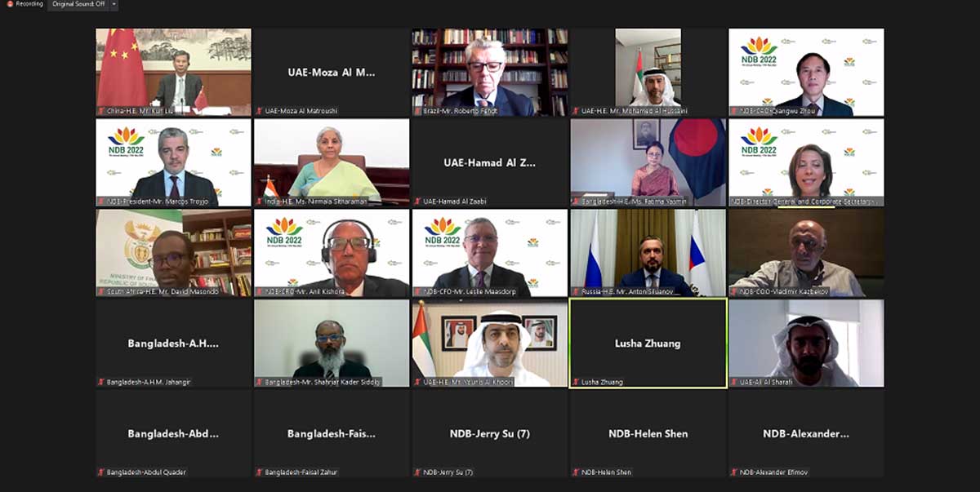Select South Africa Mr. David Masondo tile
This screenshot has width=980, height=492.
[x=173, y=253]
